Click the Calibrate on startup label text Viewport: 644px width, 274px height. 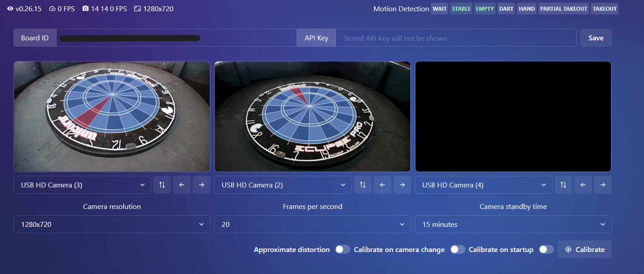501,249
